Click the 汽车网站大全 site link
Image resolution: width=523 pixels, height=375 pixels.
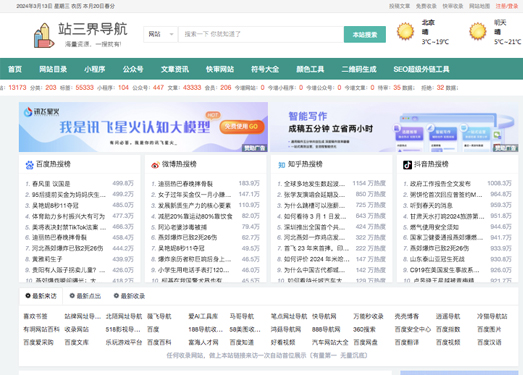coord(330,343)
